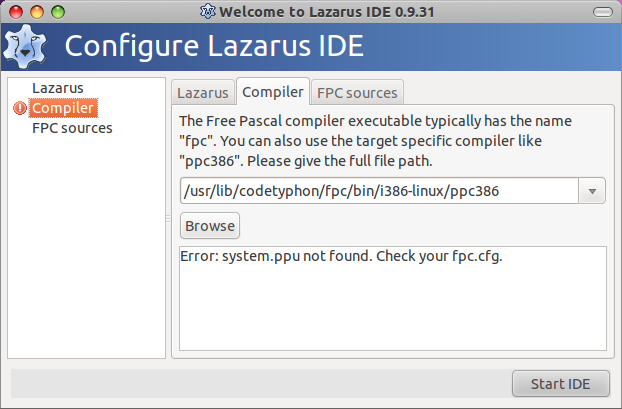Activate the Compiler tab
The height and width of the screenshot is (409, 622).
pos(273,92)
